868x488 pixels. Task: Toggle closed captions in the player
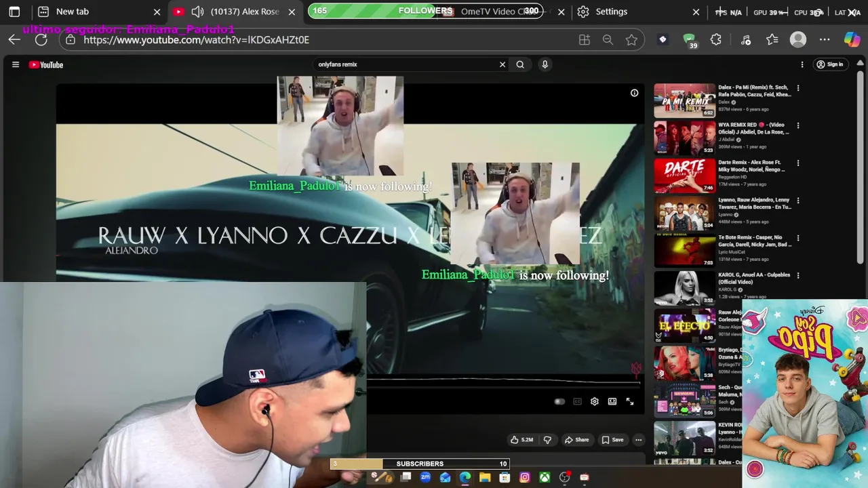tap(577, 401)
